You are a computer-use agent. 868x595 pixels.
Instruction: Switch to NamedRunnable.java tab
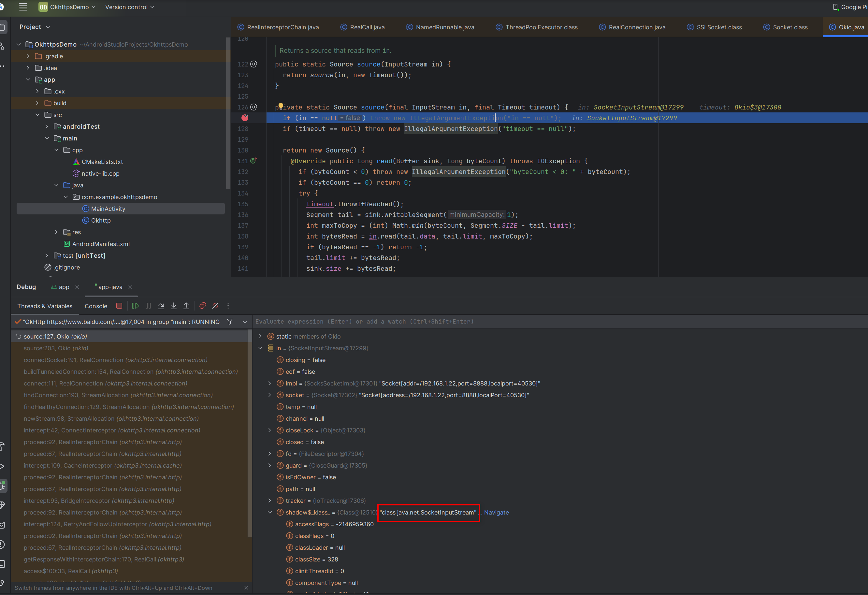pyautogui.click(x=440, y=27)
